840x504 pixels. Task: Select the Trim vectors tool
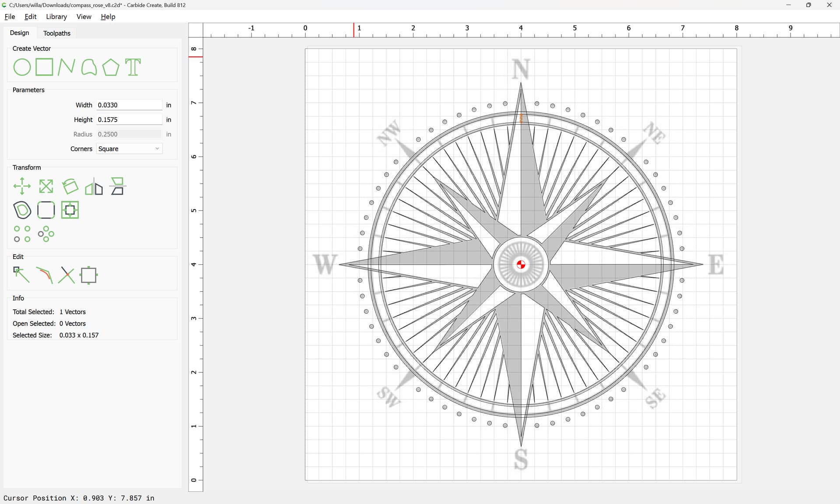click(66, 275)
